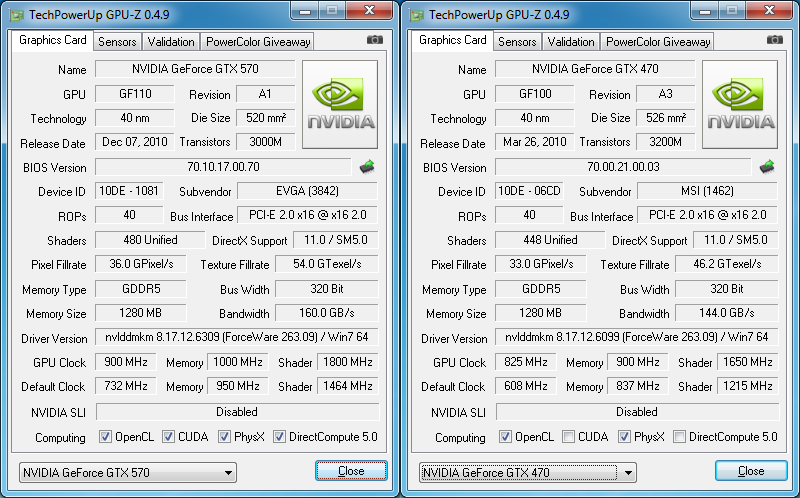Close the right GPU-Z window via title bar X

tap(769, 10)
